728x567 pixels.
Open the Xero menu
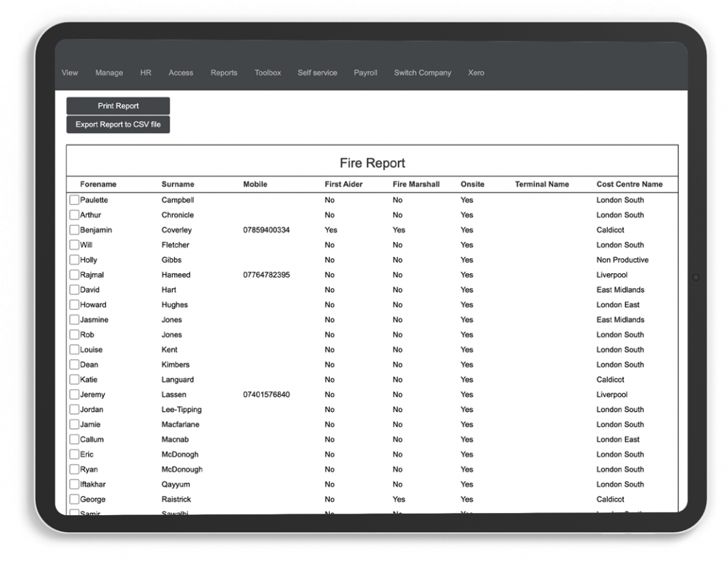[x=476, y=73]
